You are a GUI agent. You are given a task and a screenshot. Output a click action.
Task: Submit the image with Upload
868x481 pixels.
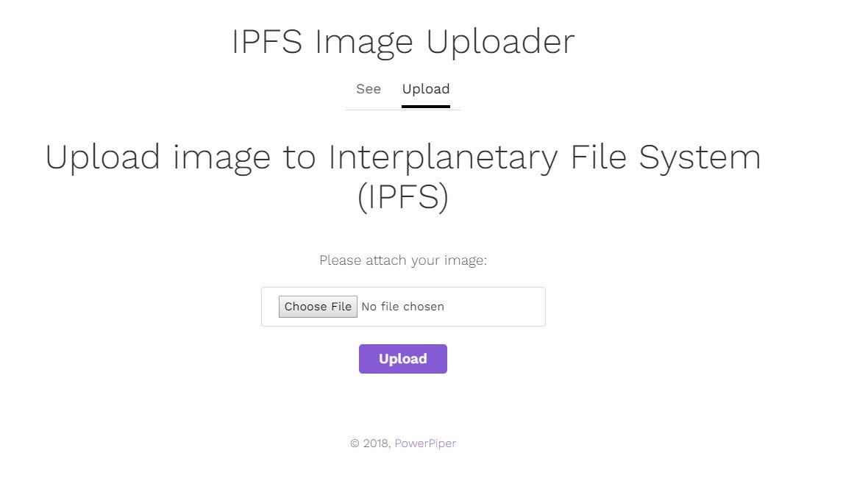coord(403,359)
